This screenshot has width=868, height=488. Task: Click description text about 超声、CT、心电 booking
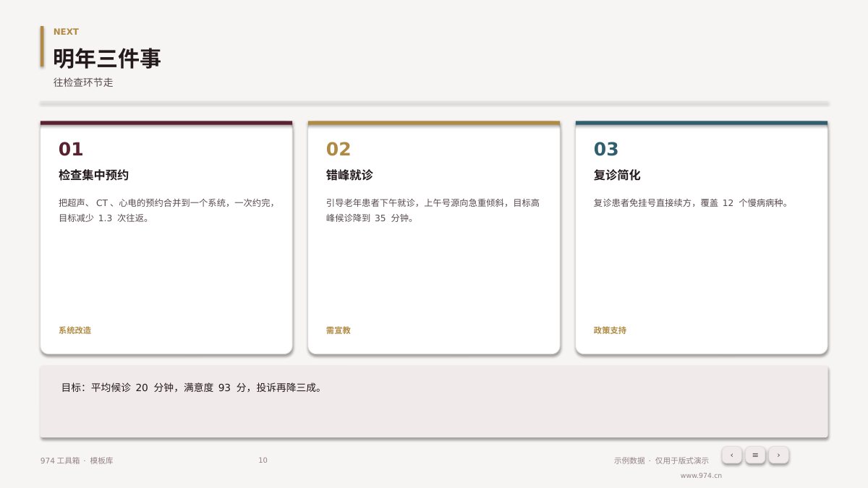[x=166, y=210]
